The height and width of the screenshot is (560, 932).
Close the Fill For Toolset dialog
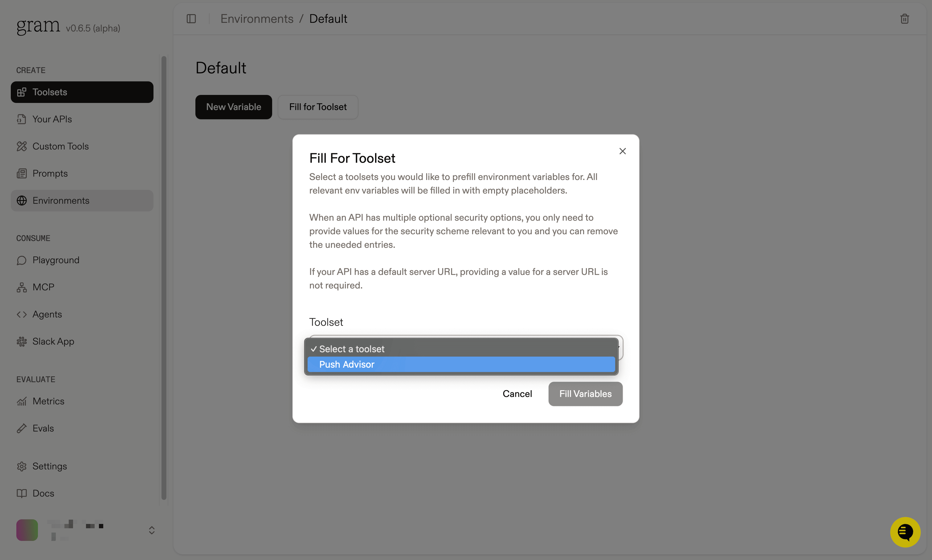click(x=623, y=151)
